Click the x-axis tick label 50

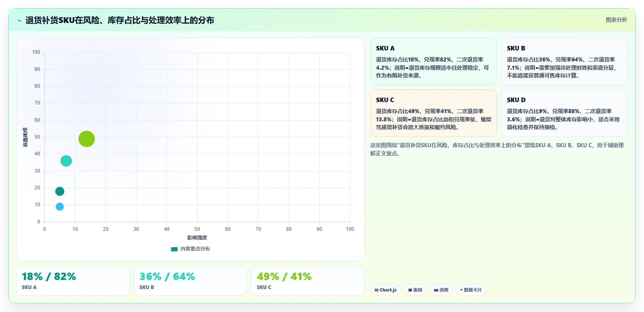point(197,229)
